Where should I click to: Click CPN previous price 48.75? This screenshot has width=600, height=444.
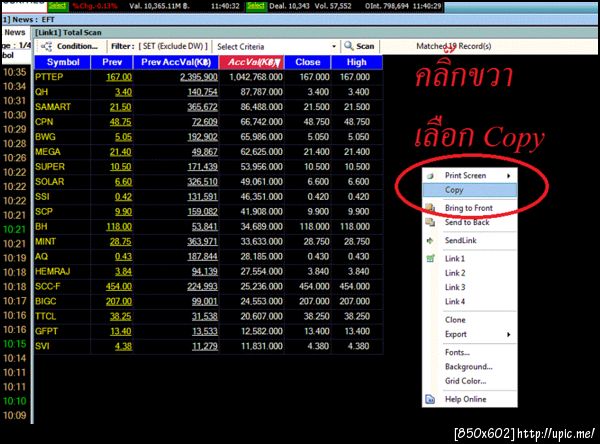121,122
